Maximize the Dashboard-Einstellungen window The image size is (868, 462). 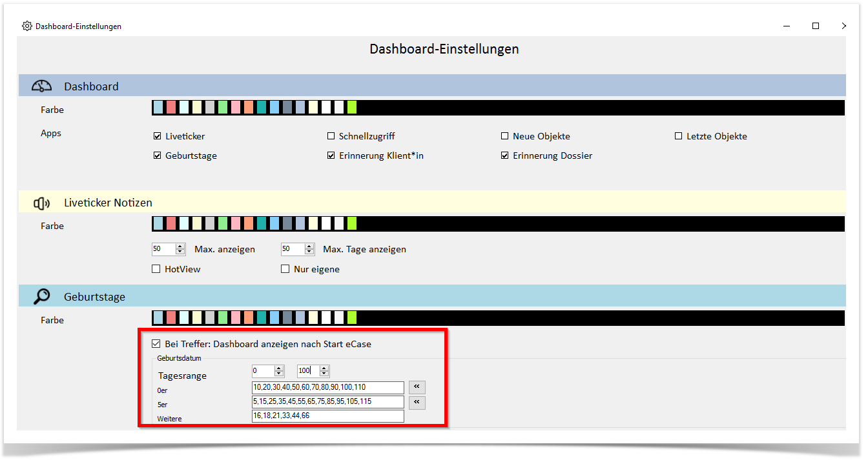816,26
